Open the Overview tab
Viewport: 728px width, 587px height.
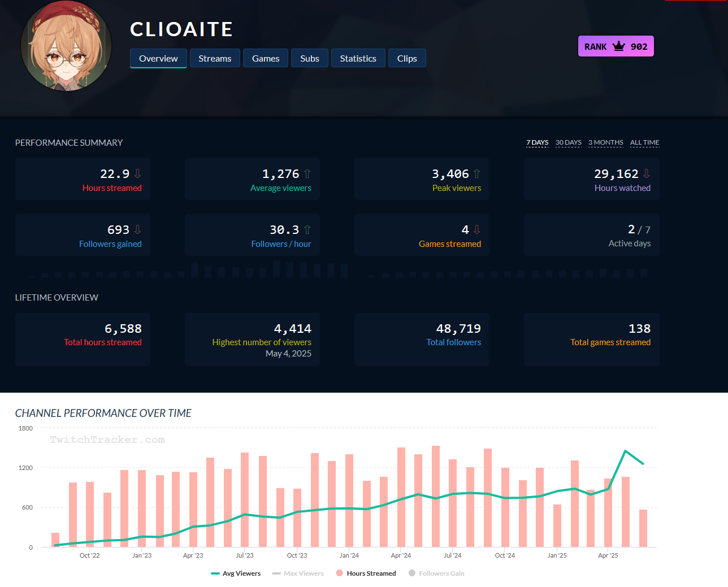(x=158, y=58)
